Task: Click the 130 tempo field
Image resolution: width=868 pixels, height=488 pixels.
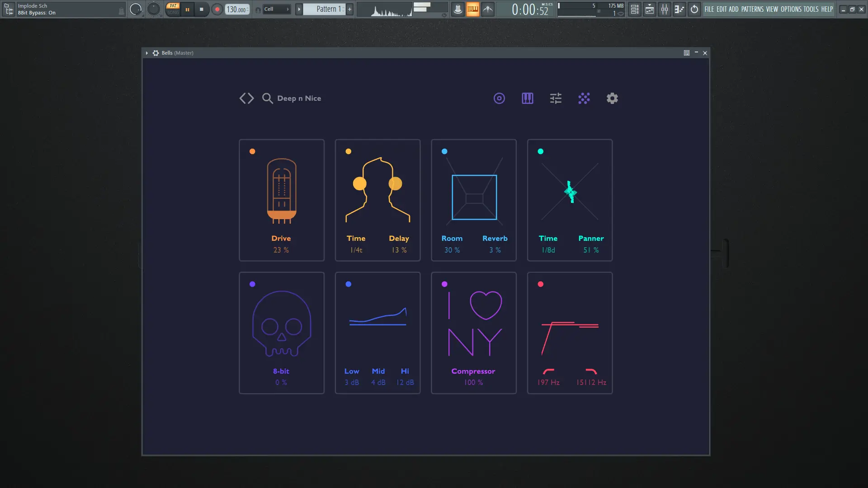Action: point(236,9)
